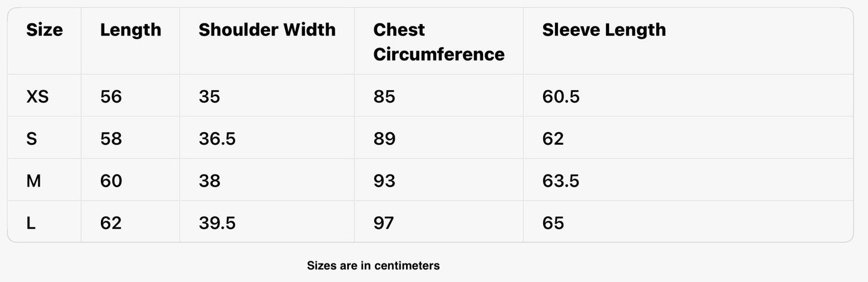Click the shoulder width value 39.5
Viewport: 868px width, 282px height.
(217, 224)
